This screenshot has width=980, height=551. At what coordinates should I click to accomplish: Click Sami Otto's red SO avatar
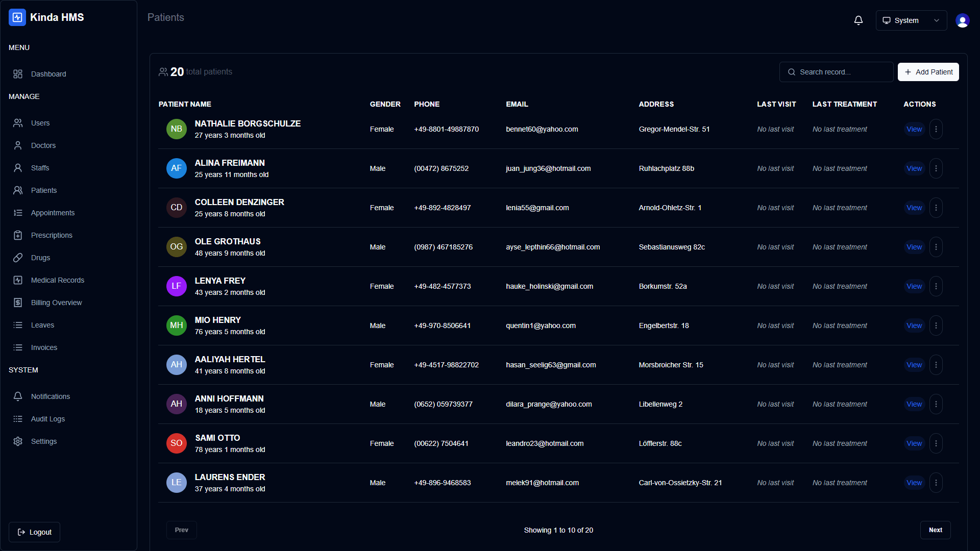point(176,443)
